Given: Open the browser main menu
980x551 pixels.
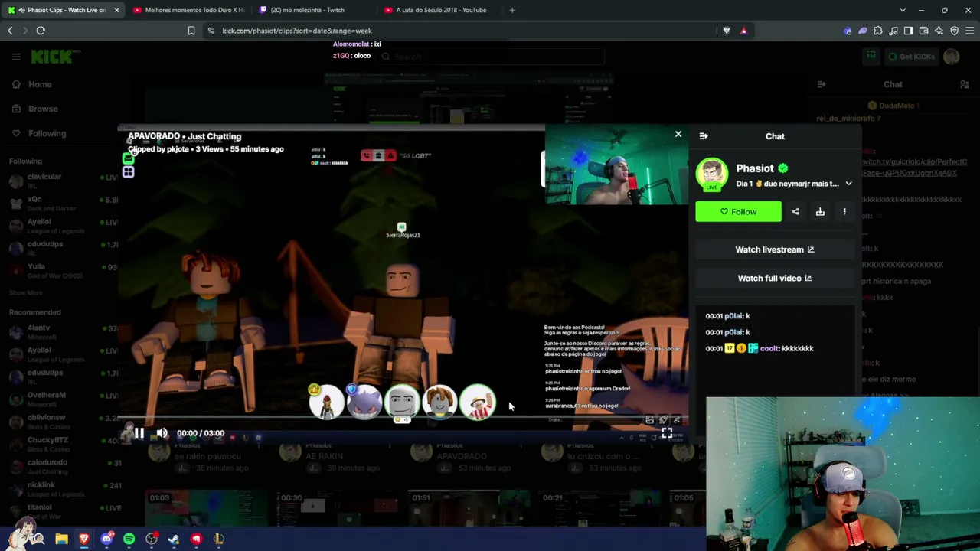Looking at the screenshot, I should coord(969,31).
